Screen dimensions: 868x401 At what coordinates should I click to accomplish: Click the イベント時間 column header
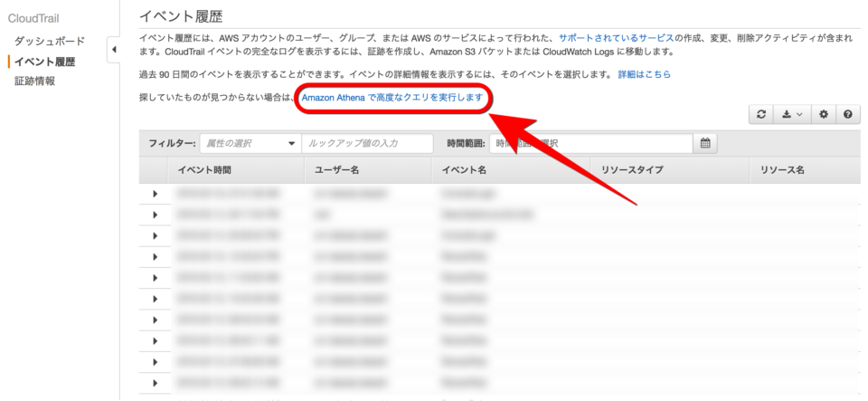pos(204,170)
